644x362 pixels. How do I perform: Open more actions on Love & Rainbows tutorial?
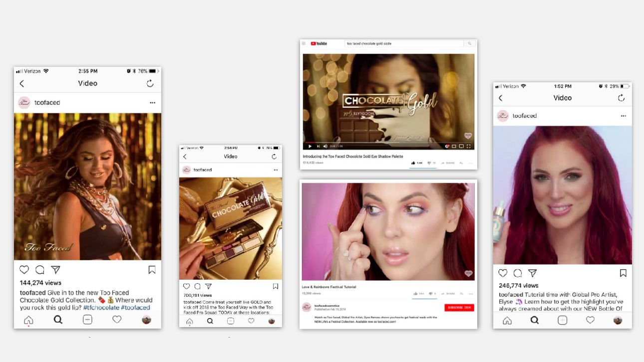tap(471, 294)
